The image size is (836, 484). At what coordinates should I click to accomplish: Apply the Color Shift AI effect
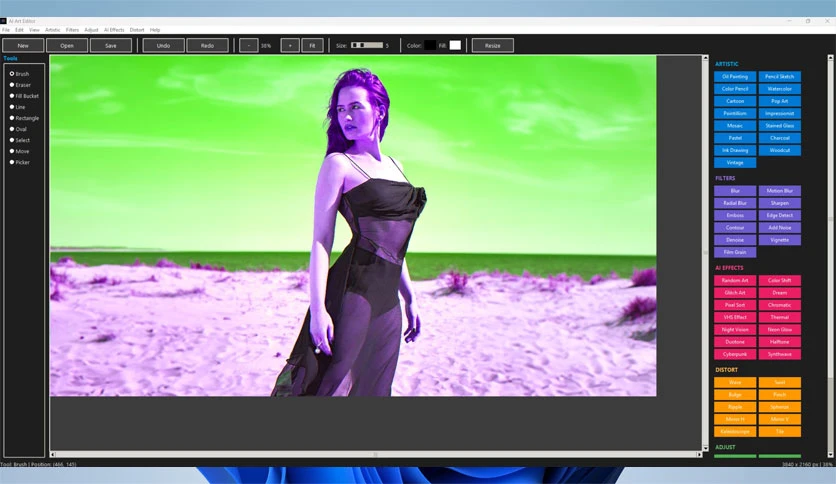[x=779, y=280]
